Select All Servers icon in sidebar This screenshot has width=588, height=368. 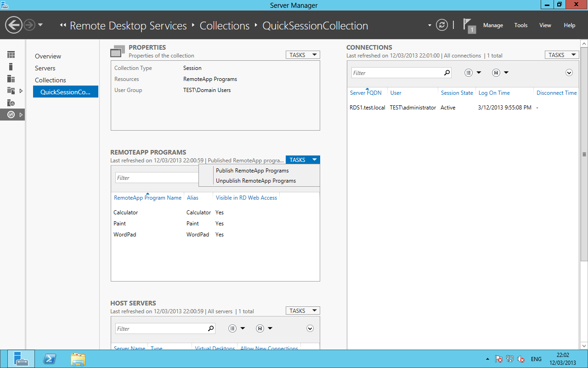pos(11,79)
